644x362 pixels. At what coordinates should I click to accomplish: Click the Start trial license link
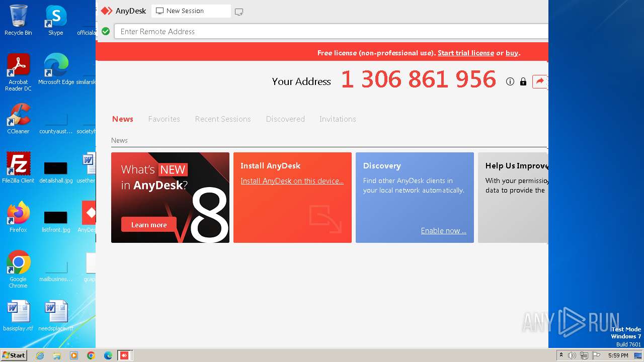click(x=466, y=53)
